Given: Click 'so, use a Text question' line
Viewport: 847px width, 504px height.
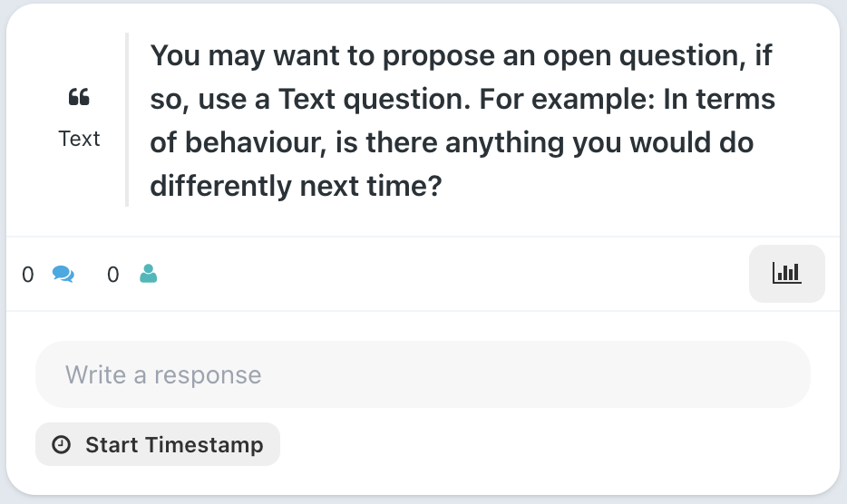Looking at the screenshot, I should pos(462,100).
